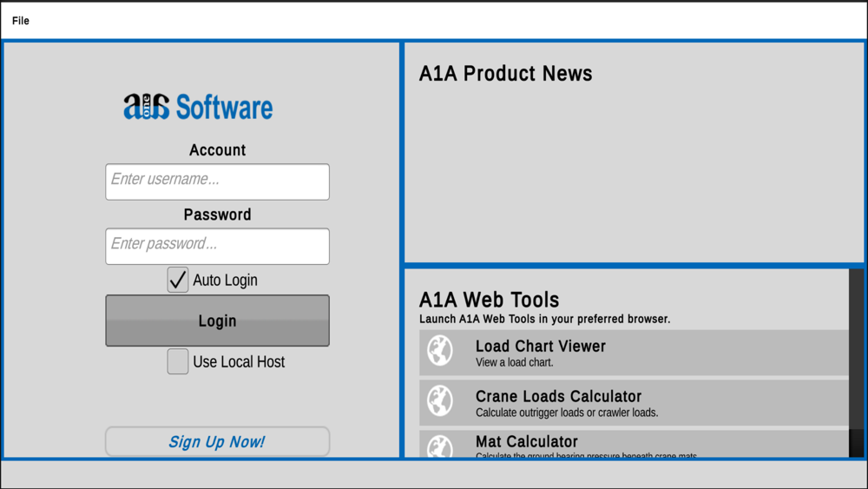Launch the Crane Loads Calculator tool

pyautogui.click(x=634, y=403)
